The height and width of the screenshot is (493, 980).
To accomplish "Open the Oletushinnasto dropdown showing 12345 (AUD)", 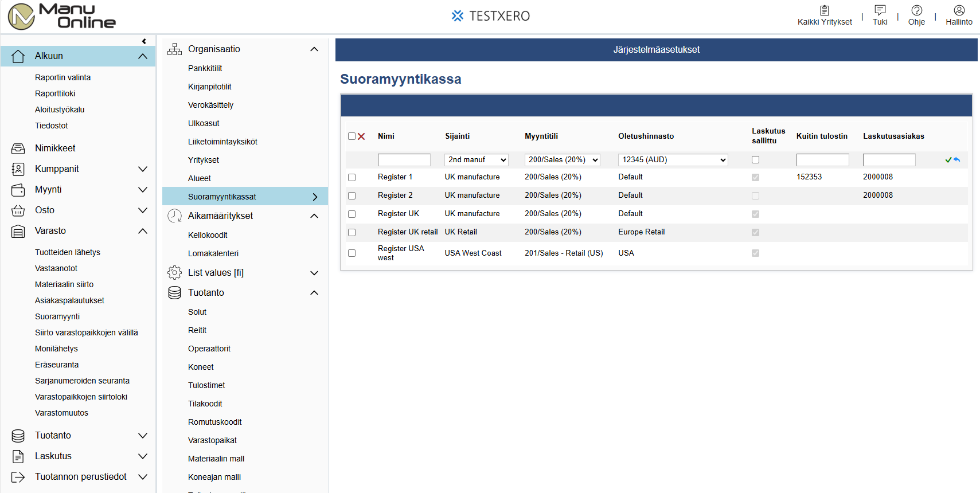I will (x=673, y=160).
